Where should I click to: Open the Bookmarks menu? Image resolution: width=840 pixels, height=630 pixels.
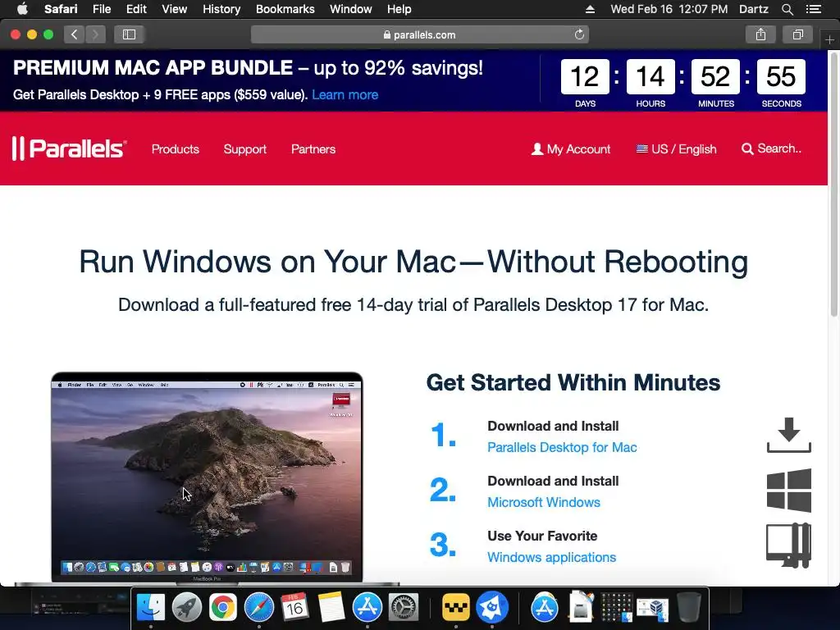pos(285,9)
